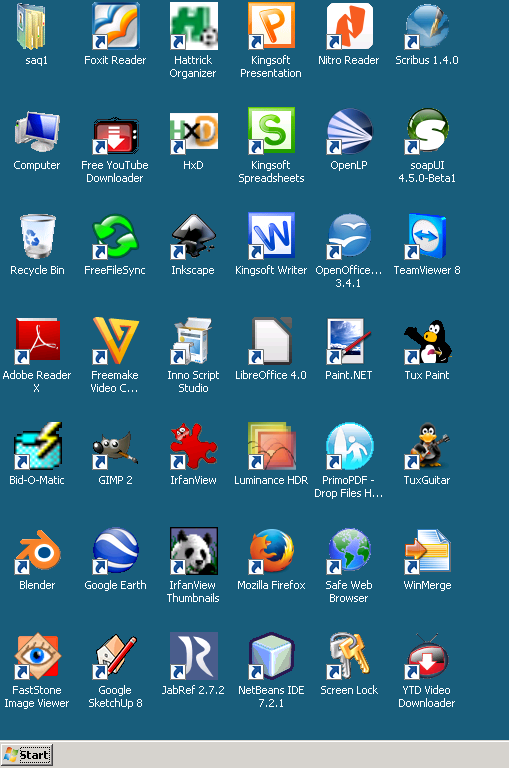Screen dimensions: 509x768
Task: Open Paint.NET shortcut
Action: (x=349, y=340)
